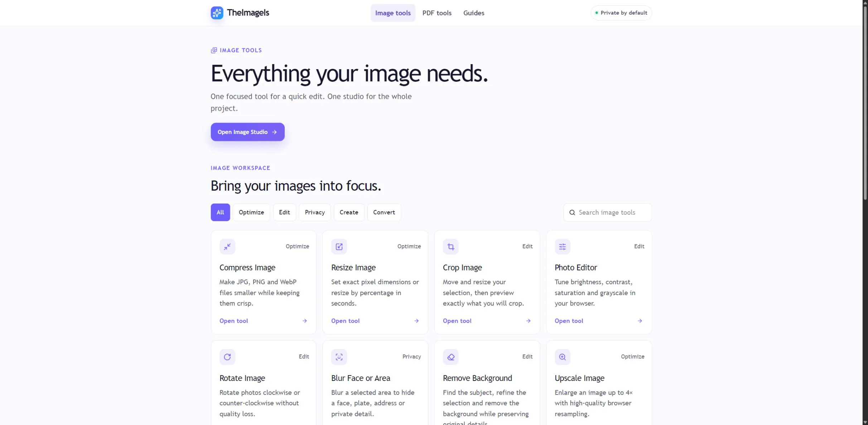
Task: Filter tools by Privacy category
Action: (x=314, y=212)
